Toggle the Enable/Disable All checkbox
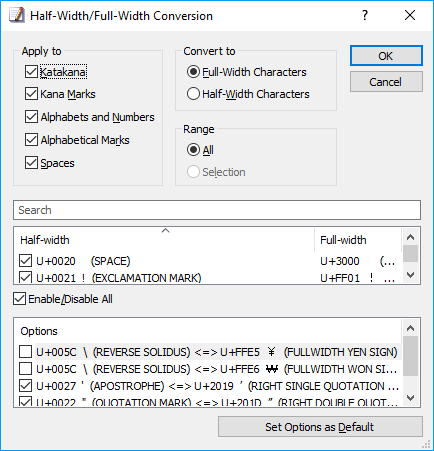434x451 pixels. pyautogui.click(x=20, y=299)
